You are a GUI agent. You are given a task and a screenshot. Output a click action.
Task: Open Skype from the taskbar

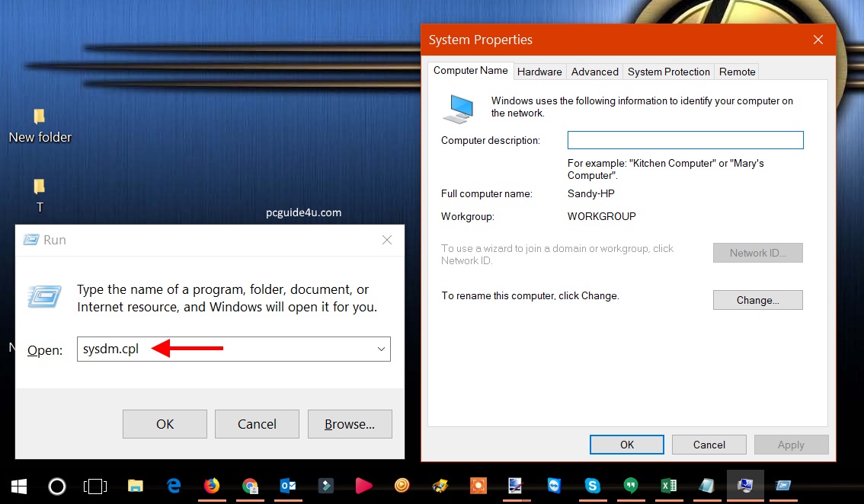(593, 486)
